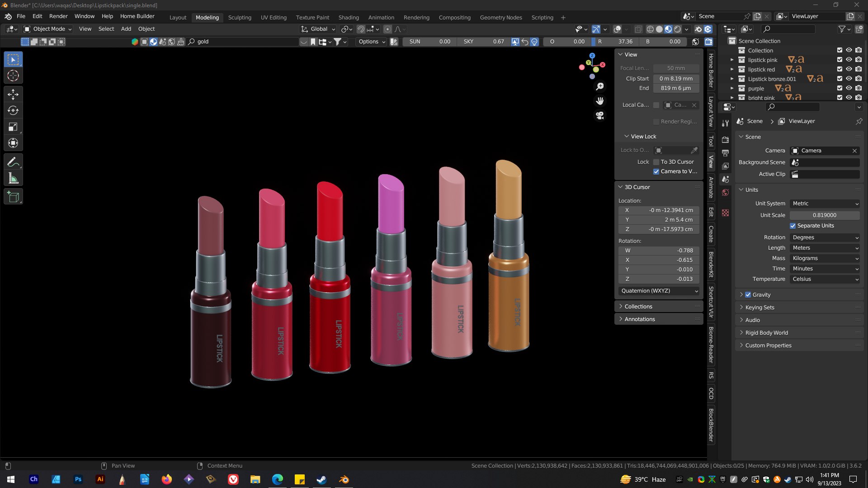Click the Clip Start value field

click(x=676, y=79)
